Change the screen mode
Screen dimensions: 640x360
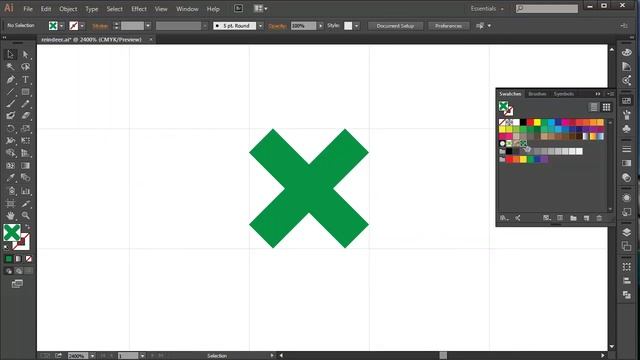17,284
